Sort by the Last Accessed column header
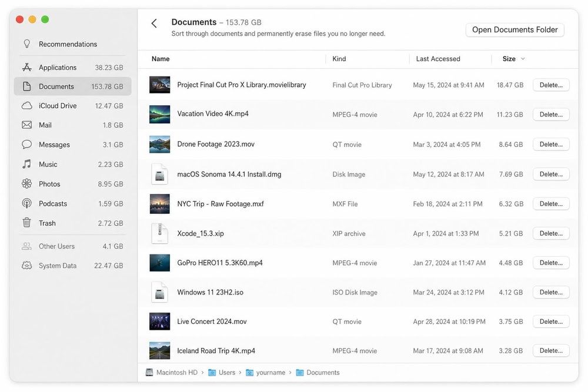588x392 pixels. click(x=438, y=59)
